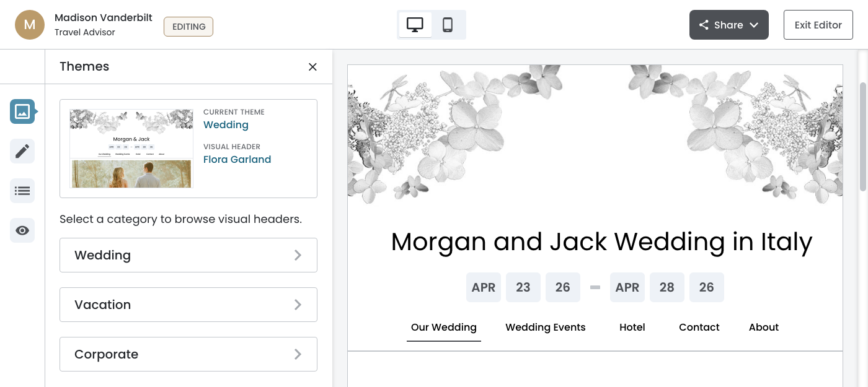Select the pencil edit icon in sidebar
Screen dimensions: 868x387
click(x=22, y=151)
